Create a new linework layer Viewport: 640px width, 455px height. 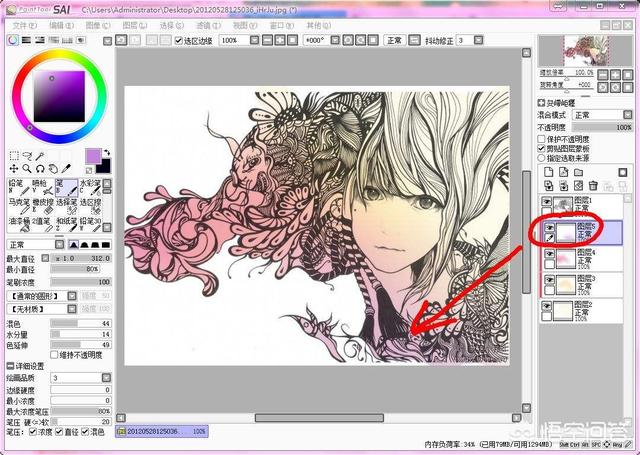pos(563,173)
